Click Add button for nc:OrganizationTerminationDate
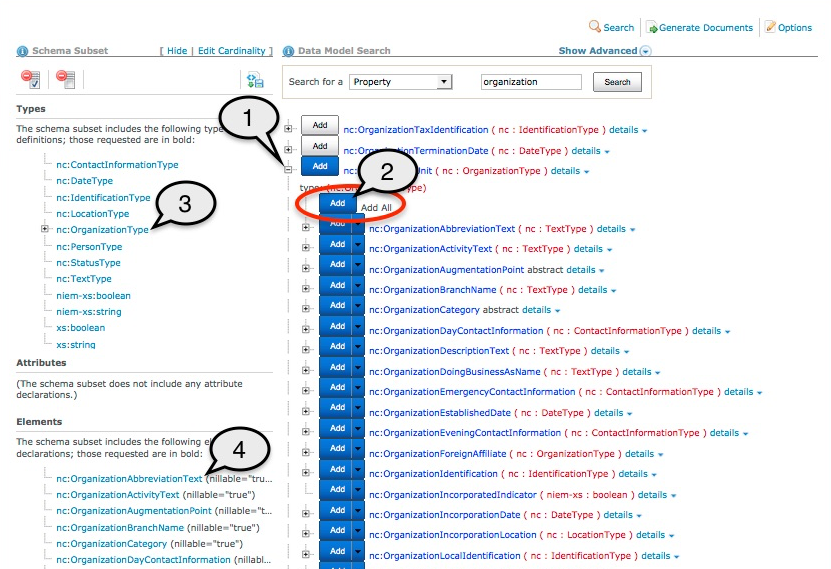 click(x=320, y=146)
